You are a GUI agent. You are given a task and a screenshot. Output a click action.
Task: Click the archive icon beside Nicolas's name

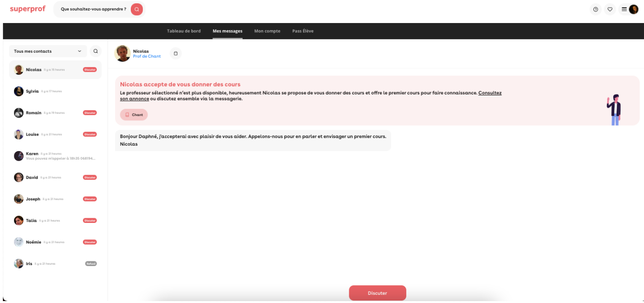coord(176,53)
